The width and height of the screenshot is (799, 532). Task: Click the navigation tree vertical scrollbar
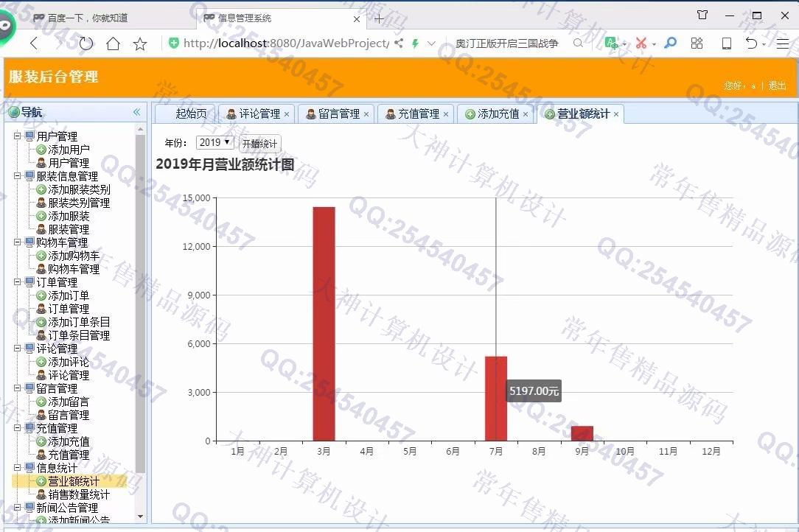(141, 304)
